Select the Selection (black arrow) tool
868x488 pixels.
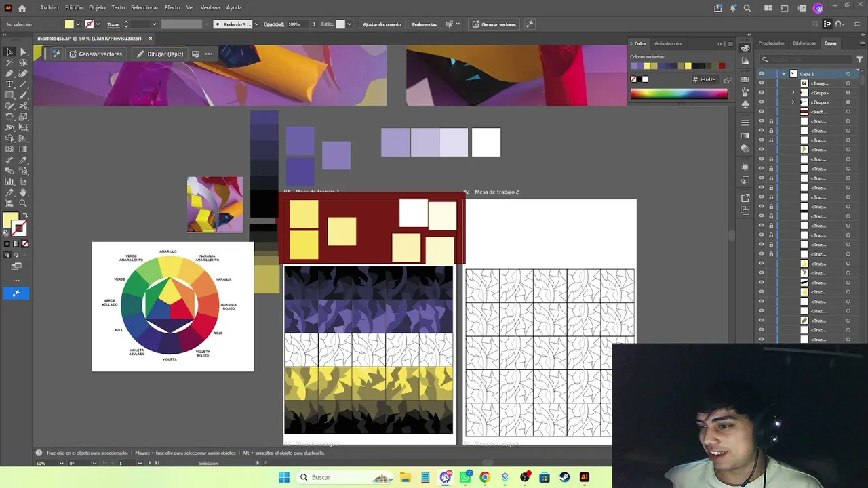click(9, 52)
